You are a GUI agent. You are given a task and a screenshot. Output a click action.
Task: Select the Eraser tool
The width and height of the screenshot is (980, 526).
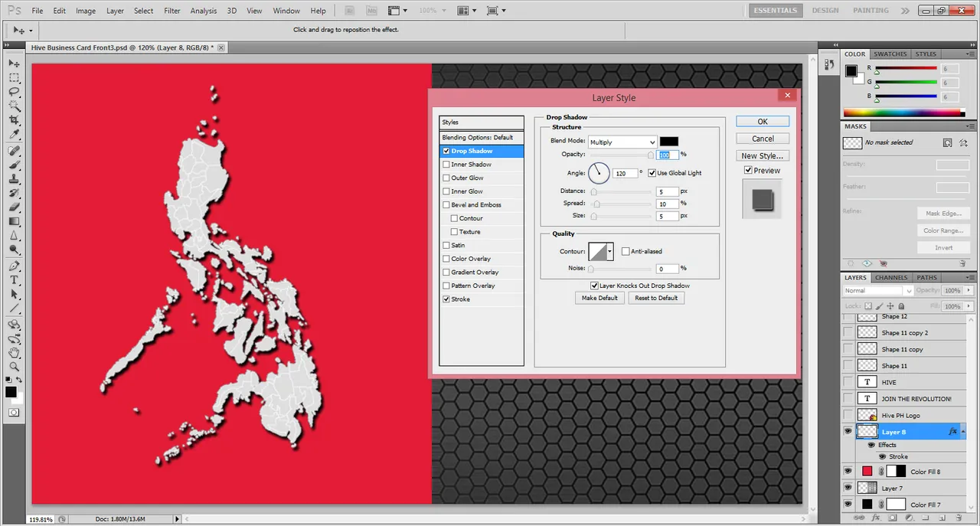pyautogui.click(x=14, y=207)
